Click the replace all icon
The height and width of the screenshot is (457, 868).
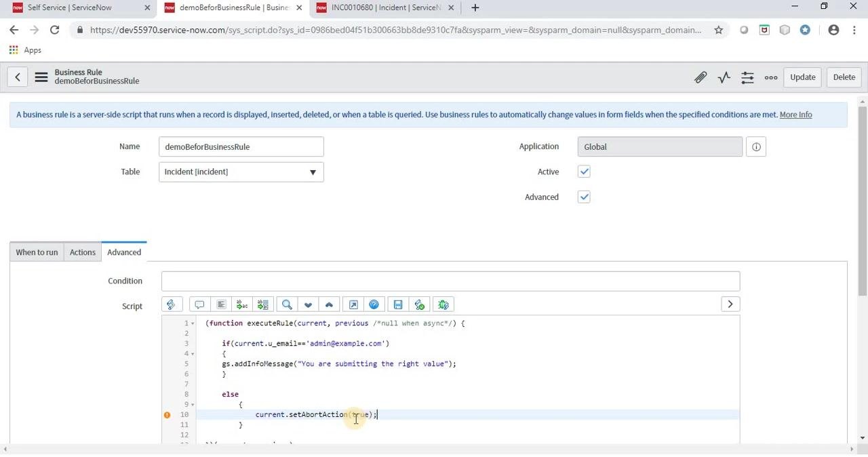263,305
